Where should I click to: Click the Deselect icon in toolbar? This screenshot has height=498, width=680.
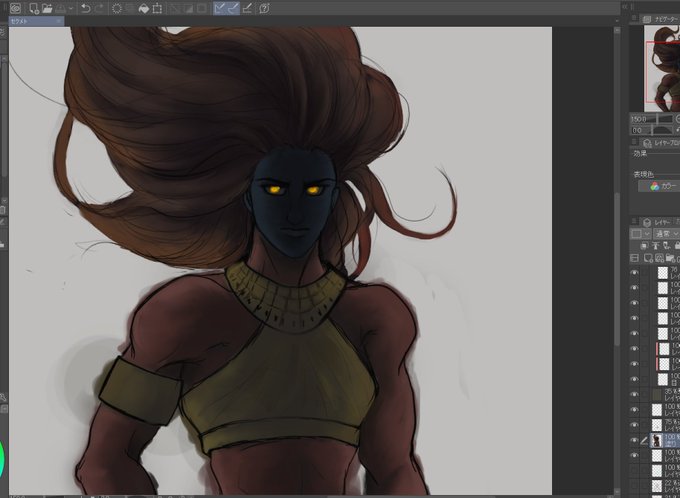click(175, 8)
